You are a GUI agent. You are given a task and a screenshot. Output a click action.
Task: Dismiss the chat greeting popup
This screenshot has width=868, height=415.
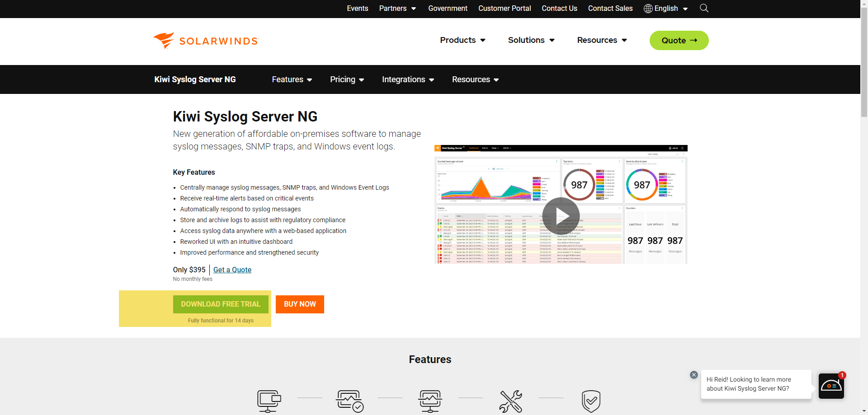click(694, 375)
